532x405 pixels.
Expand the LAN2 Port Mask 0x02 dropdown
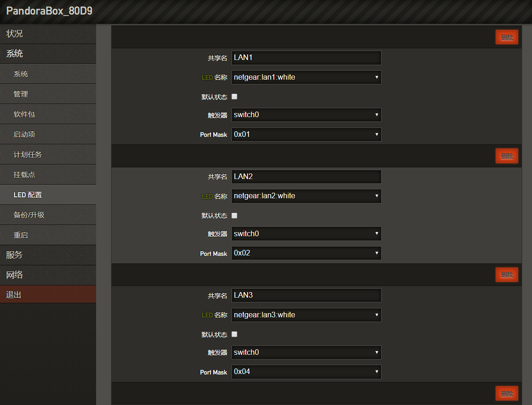tap(307, 253)
